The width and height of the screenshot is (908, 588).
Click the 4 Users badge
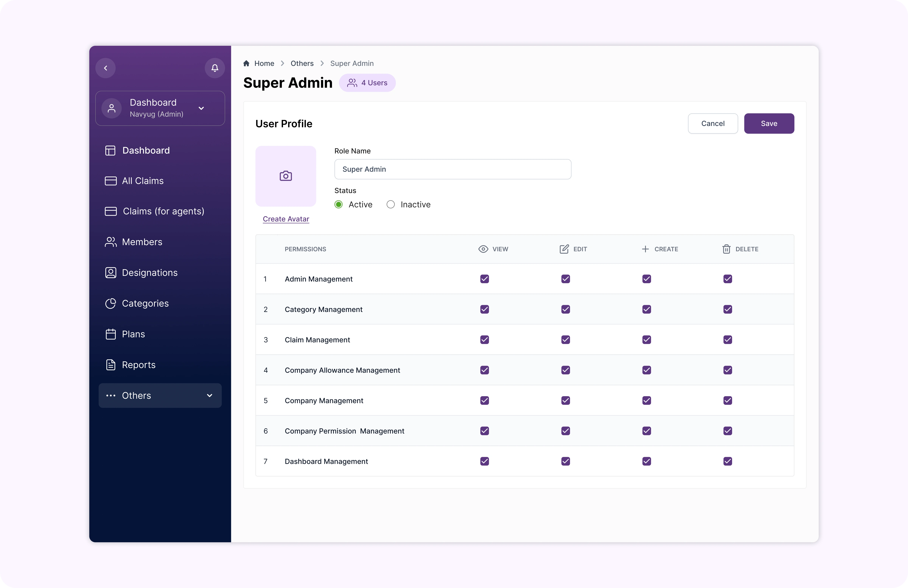[367, 83]
